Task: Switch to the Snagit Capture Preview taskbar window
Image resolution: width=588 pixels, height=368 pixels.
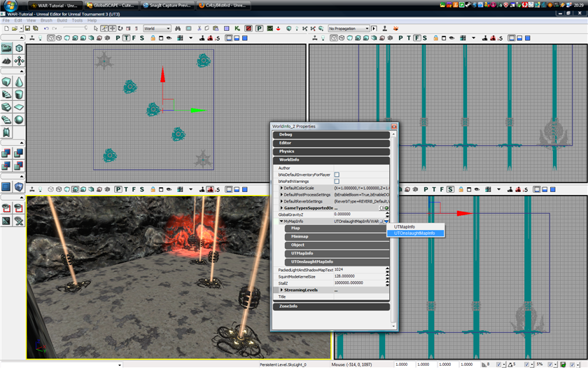Action: 167,6
